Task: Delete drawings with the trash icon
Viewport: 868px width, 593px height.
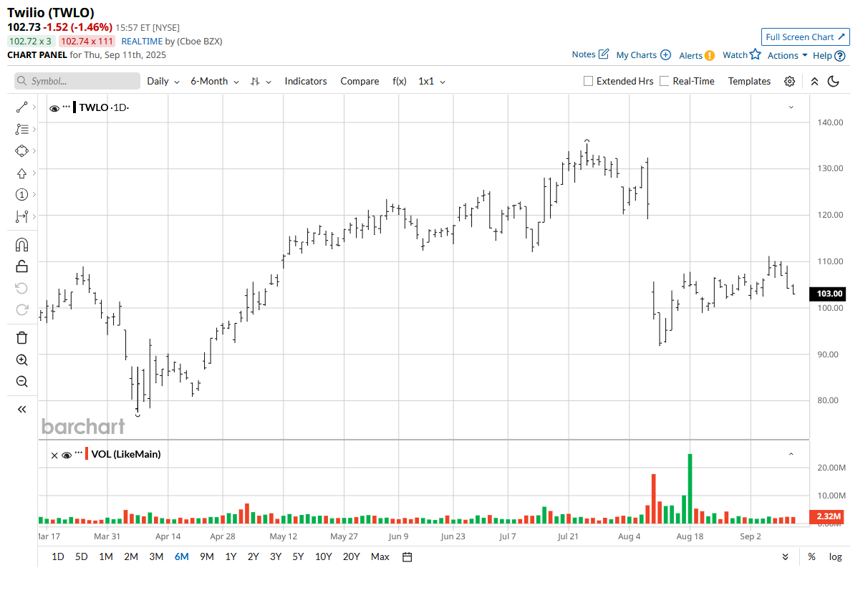Action: [21, 338]
